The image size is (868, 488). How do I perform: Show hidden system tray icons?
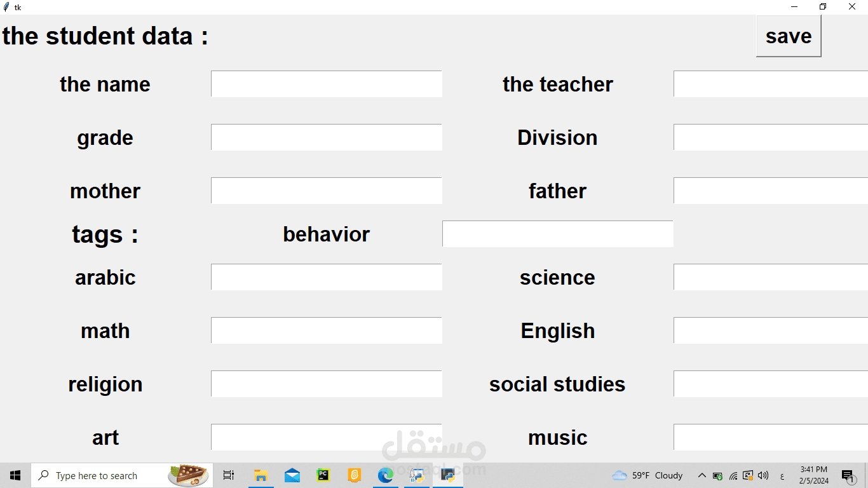click(x=702, y=475)
